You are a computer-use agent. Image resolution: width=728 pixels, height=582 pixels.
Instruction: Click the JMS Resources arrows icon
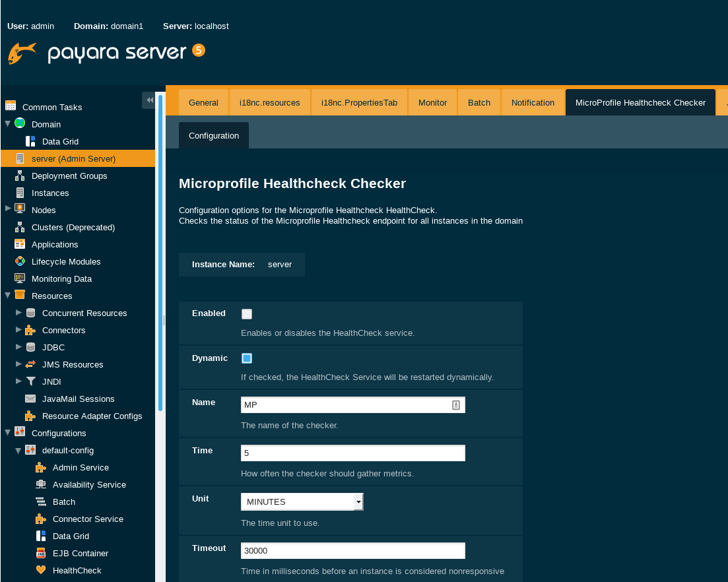click(30, 364)
